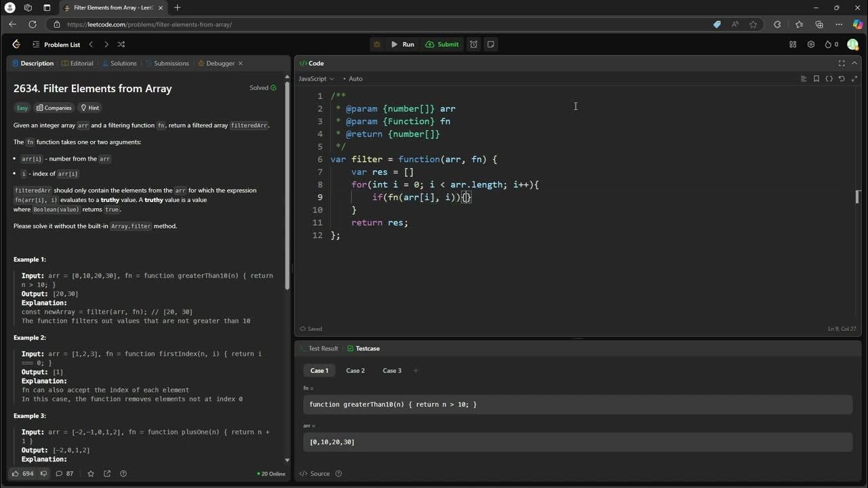
Task: Expand editor with diagonal arrows icon
Action: pyautogui.click(x=854, y=79)
